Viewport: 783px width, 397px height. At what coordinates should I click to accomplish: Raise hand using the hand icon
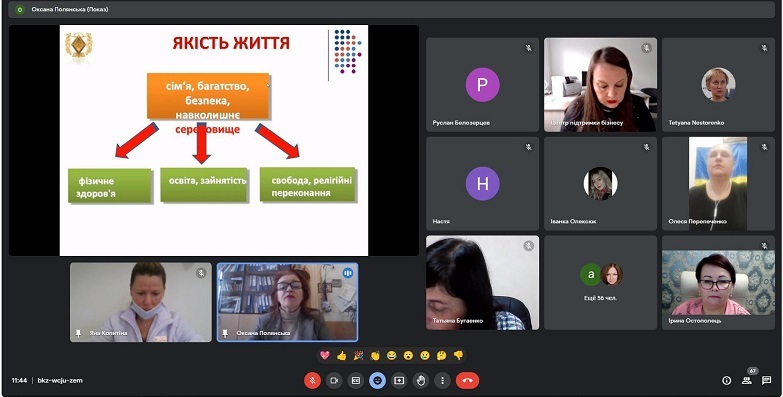[421, 381]
